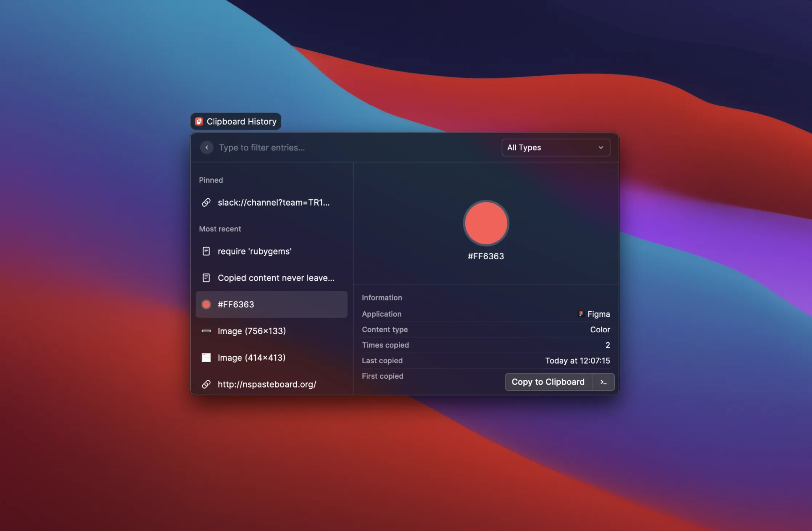This screenshot has height=531, width=812.
Task: Select the pinned slack://channel entry
Action: 273,202
